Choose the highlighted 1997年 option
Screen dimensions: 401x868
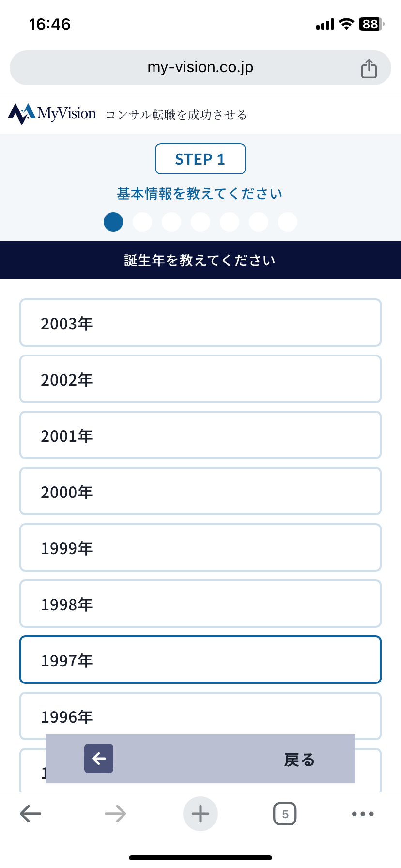coord(200,660)
